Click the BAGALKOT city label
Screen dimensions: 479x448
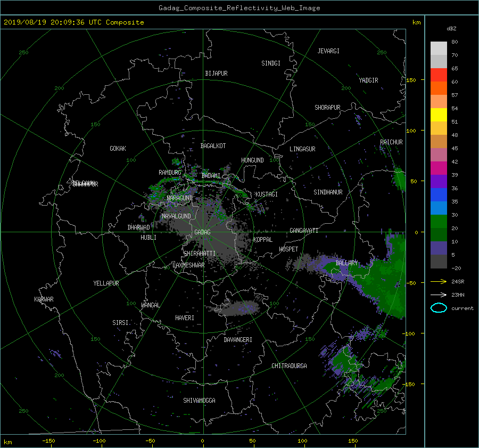(213, 146)
